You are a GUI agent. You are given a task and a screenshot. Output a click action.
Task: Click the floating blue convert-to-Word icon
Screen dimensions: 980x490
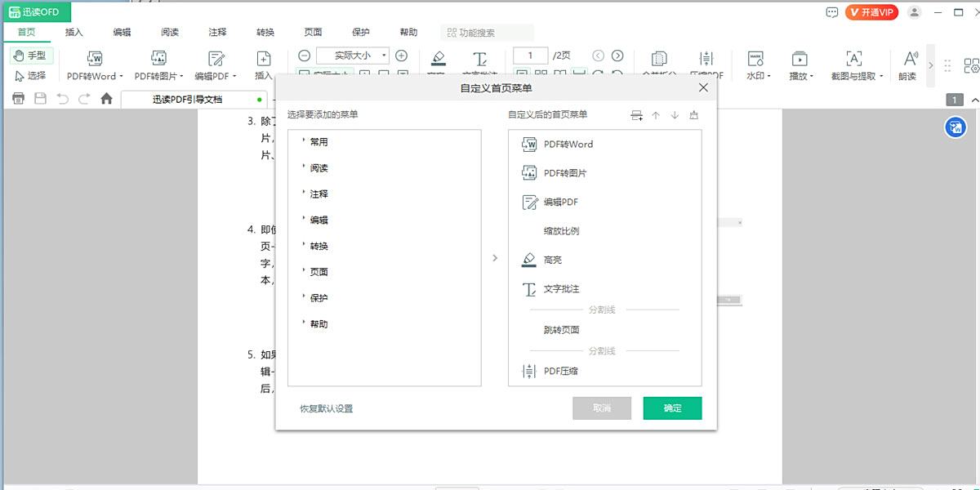955,127
